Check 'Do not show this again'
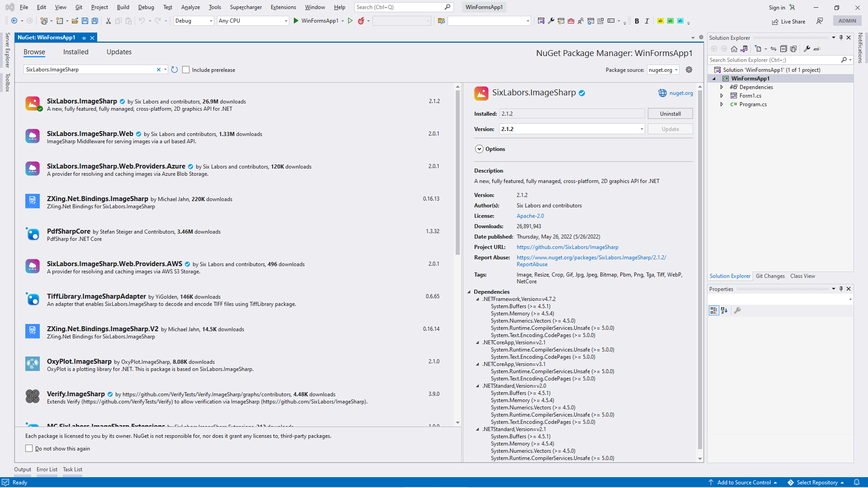 point(29,448)
